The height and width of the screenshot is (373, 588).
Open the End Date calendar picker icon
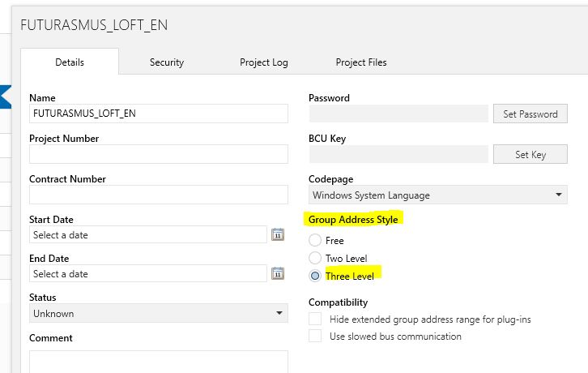[278, 273]
